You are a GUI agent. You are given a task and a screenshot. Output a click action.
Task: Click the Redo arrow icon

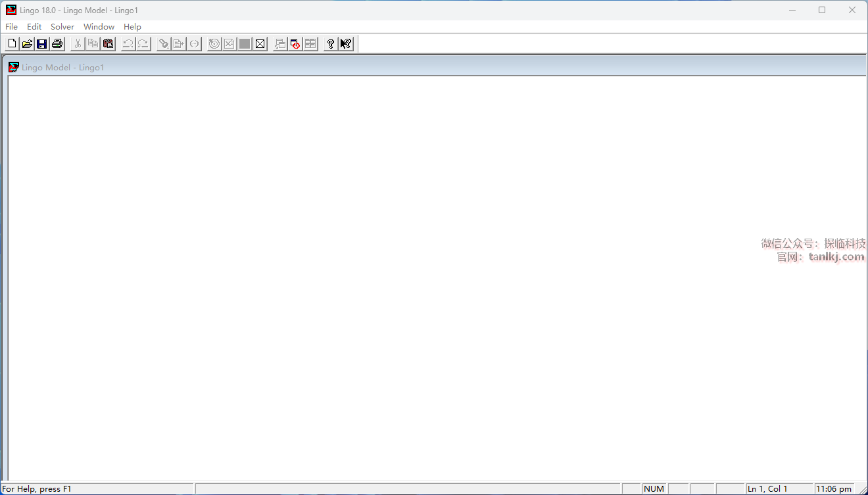coord(143,44)
